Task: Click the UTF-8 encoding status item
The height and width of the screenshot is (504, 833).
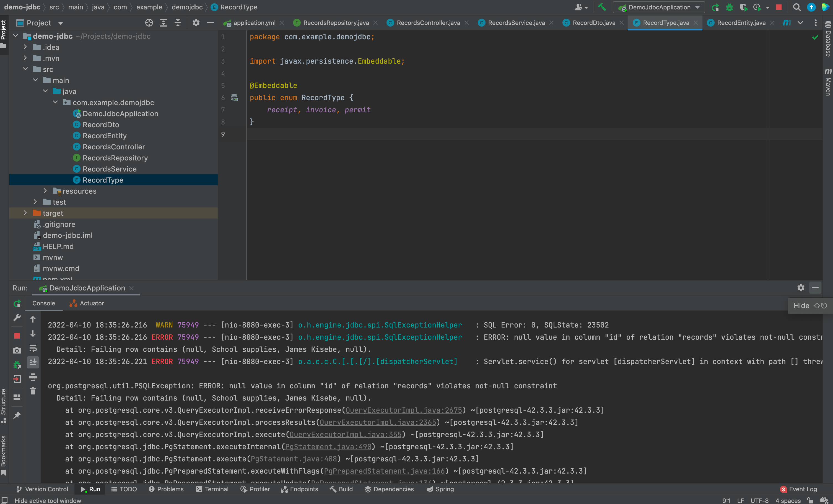Action: pos(759,500)
